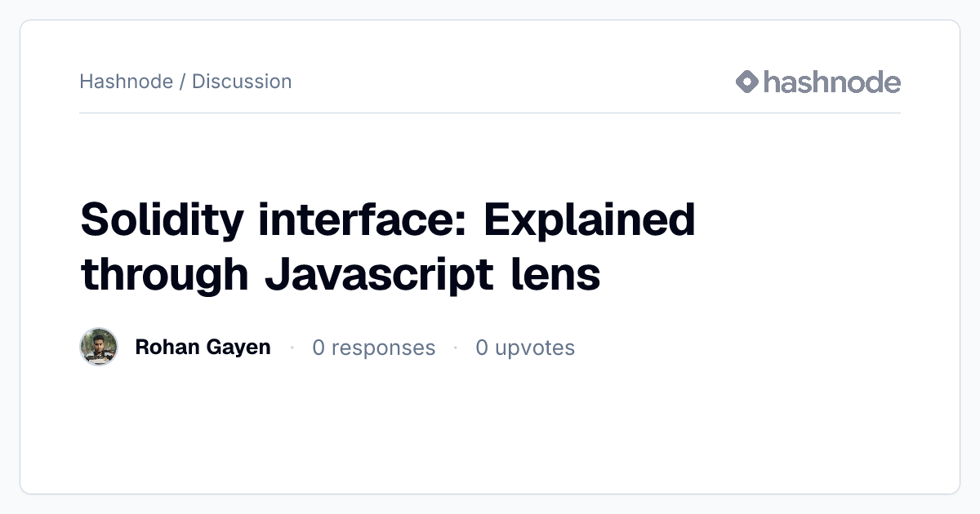Viewport: 980px width, 514px height.
Task: View the 0 responses count
Action: (x=374, y=348)
